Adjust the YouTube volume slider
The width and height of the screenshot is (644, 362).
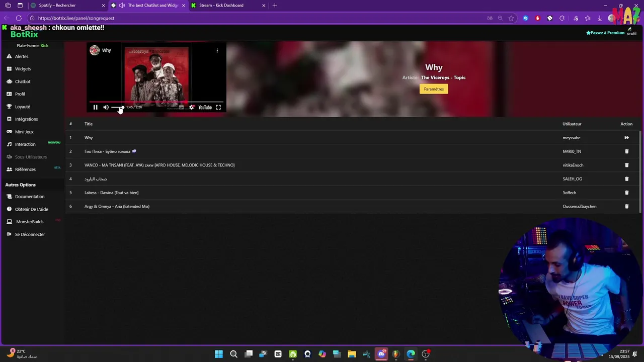click(x=117, y=107)
